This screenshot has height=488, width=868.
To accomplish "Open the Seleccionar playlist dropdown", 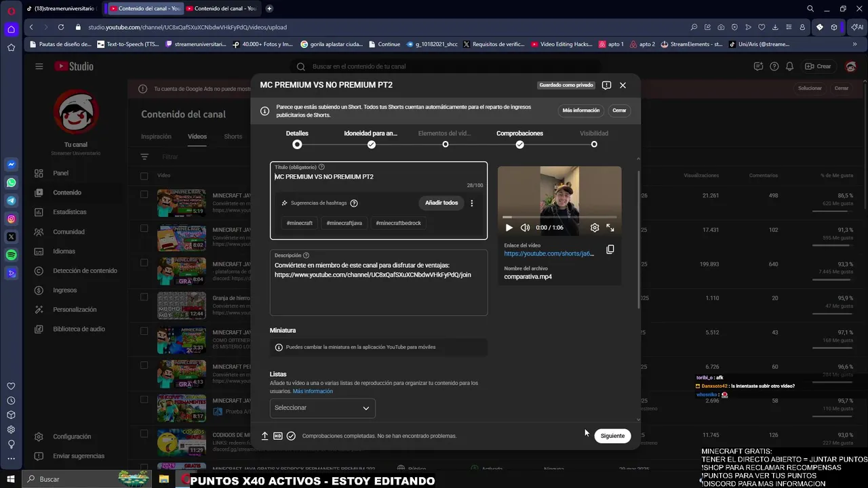I will [x=322, y=408].
